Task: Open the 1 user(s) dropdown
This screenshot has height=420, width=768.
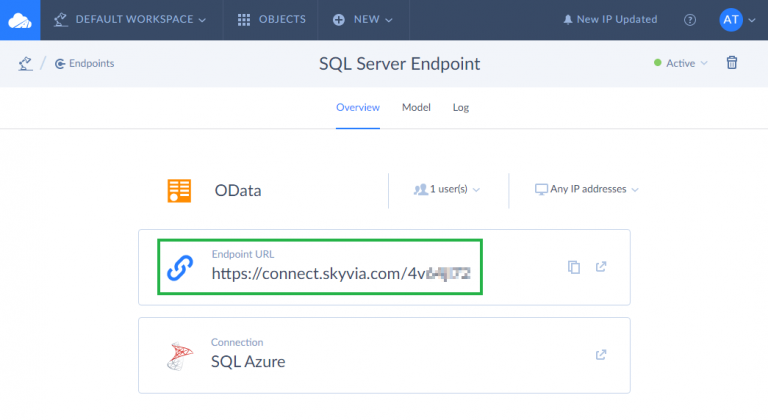Action: (x=447, y=189)
